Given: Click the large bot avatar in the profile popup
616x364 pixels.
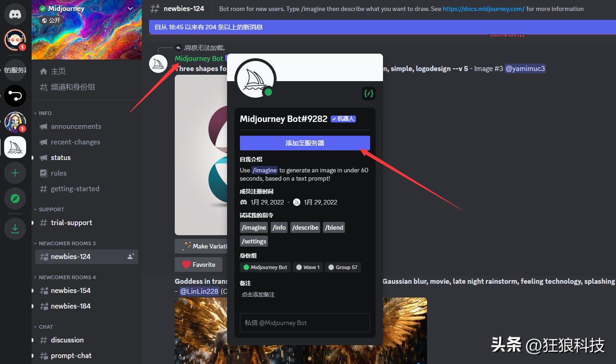Looking at the screenshot, I should 255,79.
